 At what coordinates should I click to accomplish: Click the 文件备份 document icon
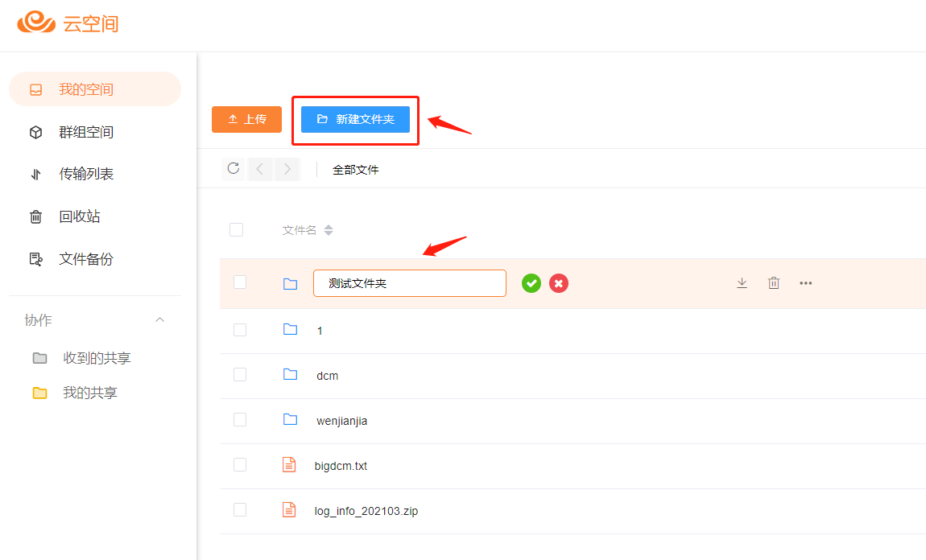click(x=36, y=259)
